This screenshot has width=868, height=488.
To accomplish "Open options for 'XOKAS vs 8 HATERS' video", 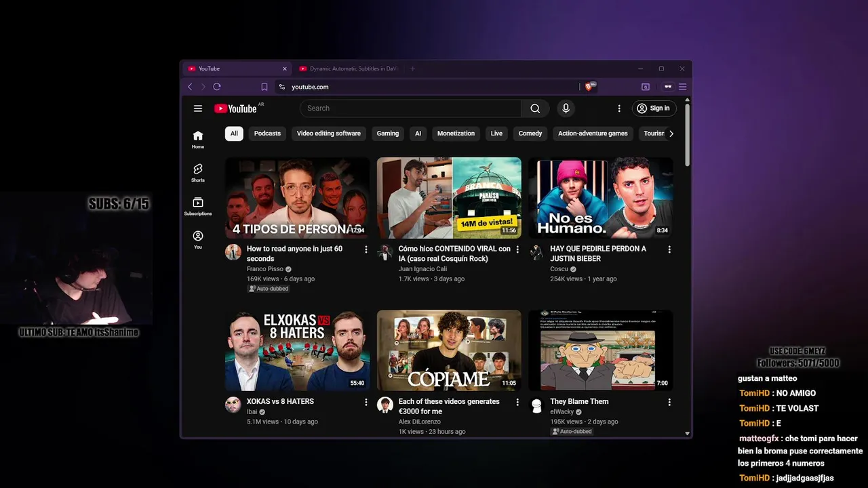I will tap(366, 402).
